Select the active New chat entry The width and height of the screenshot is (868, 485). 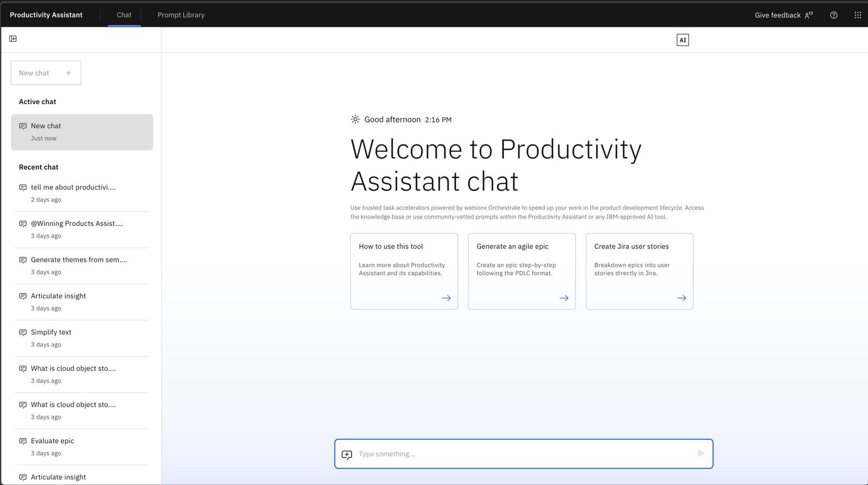[x=82, y=132]
